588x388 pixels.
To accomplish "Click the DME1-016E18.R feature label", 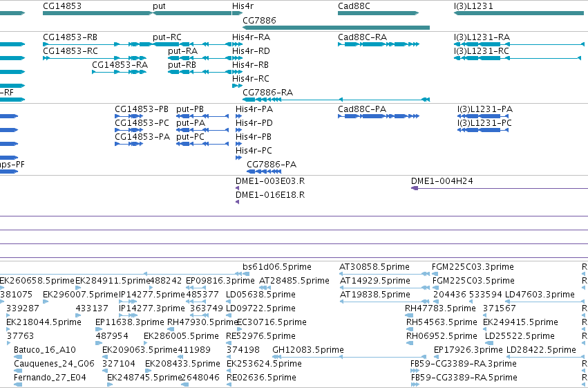I will point(270,195).
